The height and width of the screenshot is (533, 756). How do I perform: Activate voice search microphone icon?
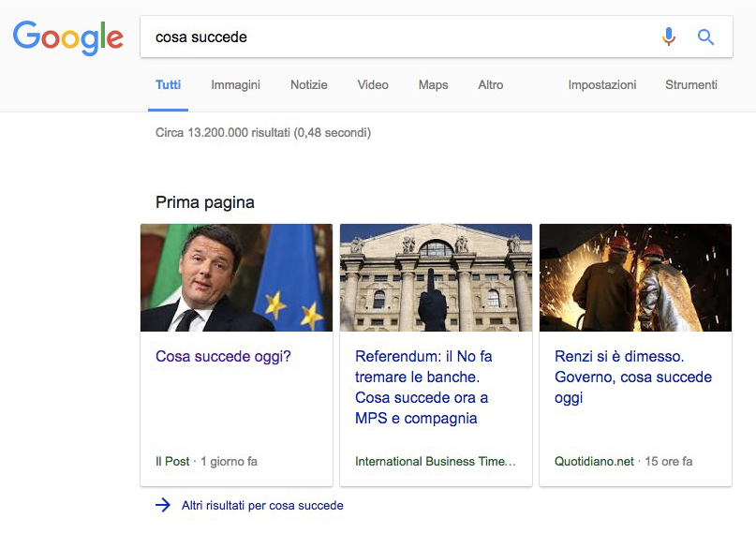[668, 37]
